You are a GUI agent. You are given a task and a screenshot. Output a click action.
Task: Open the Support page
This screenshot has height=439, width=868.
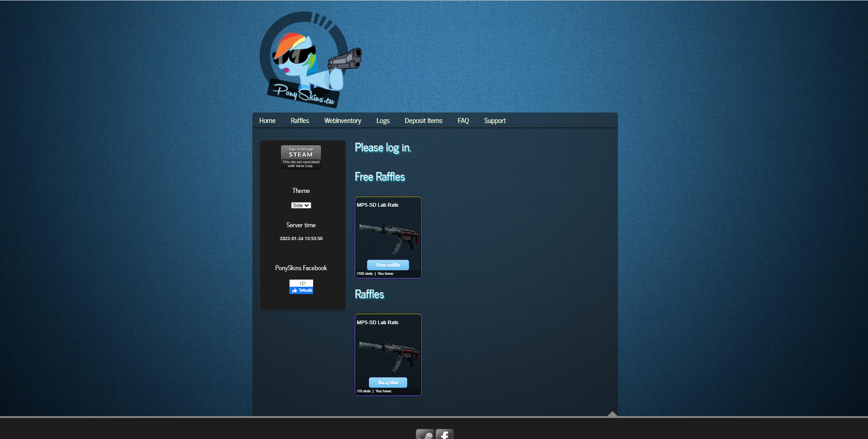[x=495, y=120]
